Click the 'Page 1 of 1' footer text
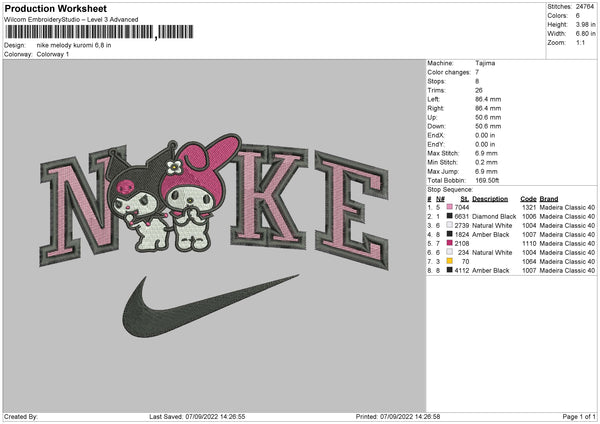Image resolution: width=600 pixels, height=424 pixels. tap(579, 417)
